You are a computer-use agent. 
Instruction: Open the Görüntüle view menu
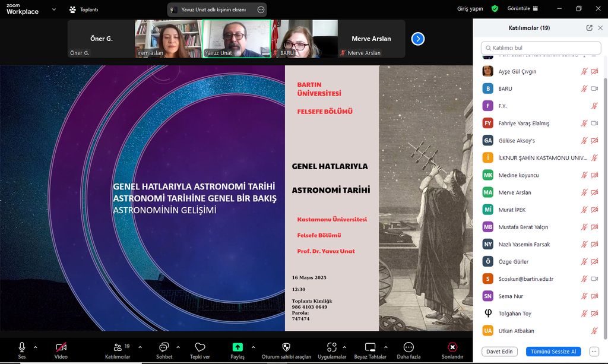(522, 8)
